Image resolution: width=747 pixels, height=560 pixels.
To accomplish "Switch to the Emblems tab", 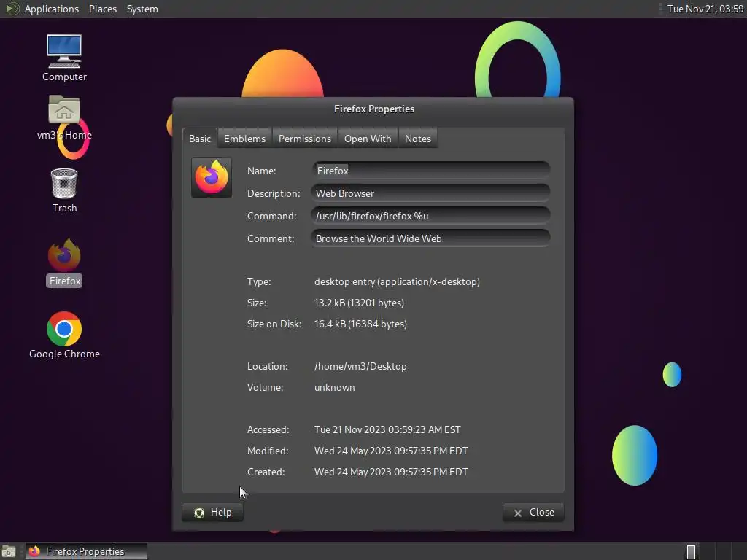I will (244, 139).
